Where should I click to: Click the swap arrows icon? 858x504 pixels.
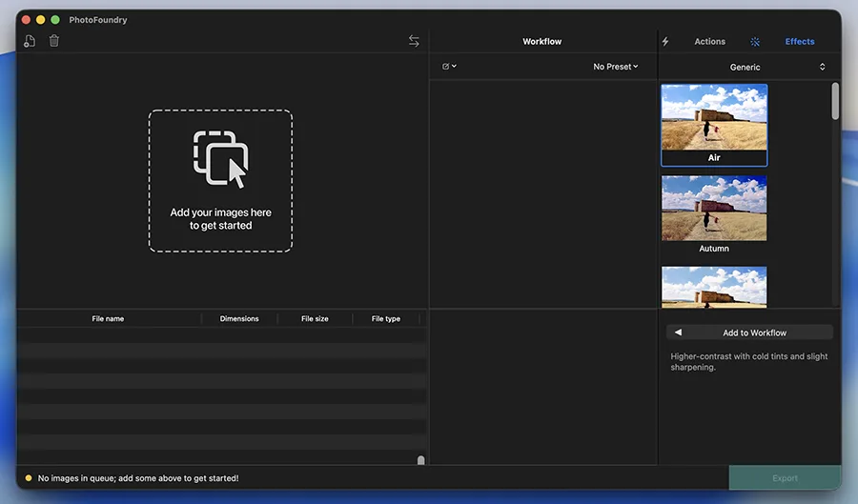coord(414,41)
